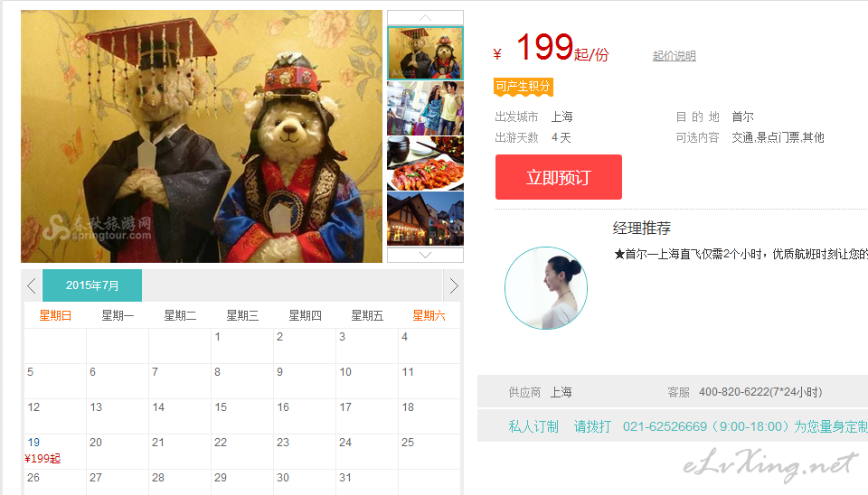This screenshot has height=495, width=868.
Task: Click the thumbnail gallery down arrow
Action: 425,255
